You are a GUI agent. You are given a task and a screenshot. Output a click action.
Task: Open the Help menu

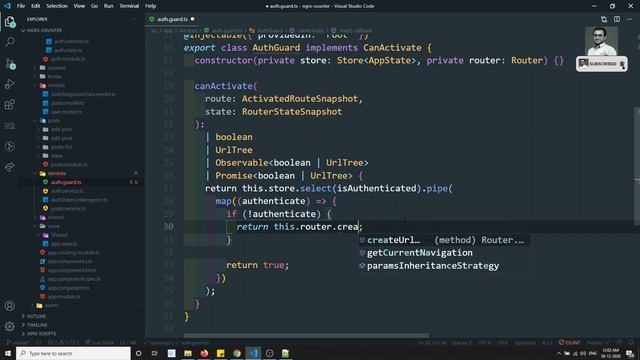(x=151, y=6)
